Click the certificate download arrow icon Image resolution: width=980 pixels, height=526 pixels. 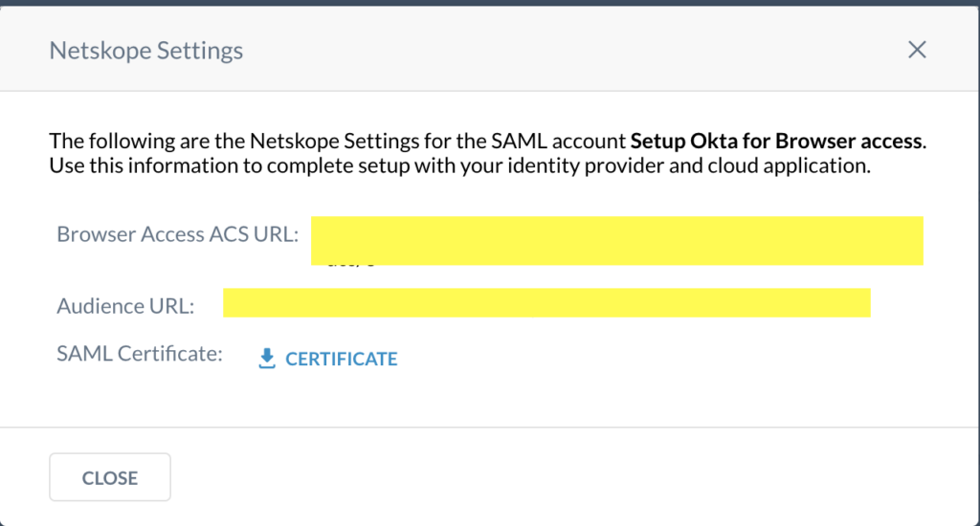tap(267, 359)
